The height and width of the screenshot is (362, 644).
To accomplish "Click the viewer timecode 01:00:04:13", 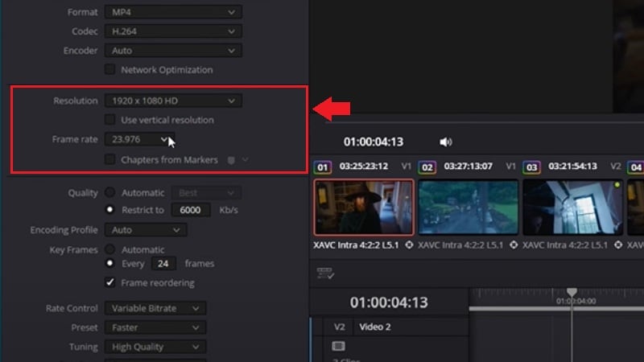I will pyautogui.click(x=374, y=142).
